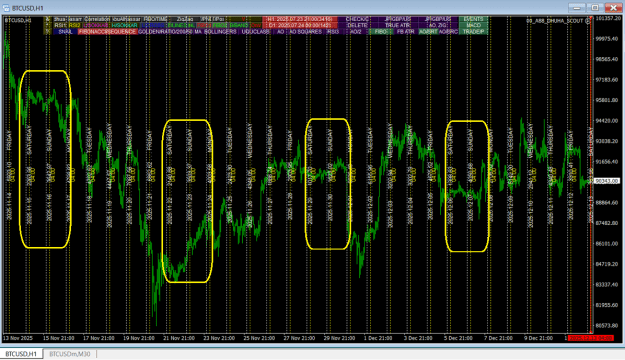
Task: Click the AO/2 button
Action: coord(356,31)
